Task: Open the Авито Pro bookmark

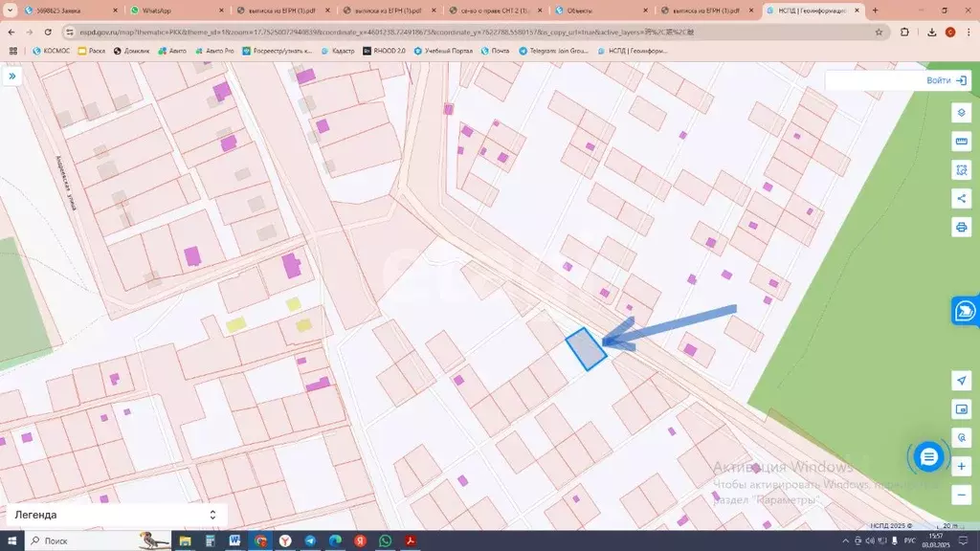Action: (214, 52)
